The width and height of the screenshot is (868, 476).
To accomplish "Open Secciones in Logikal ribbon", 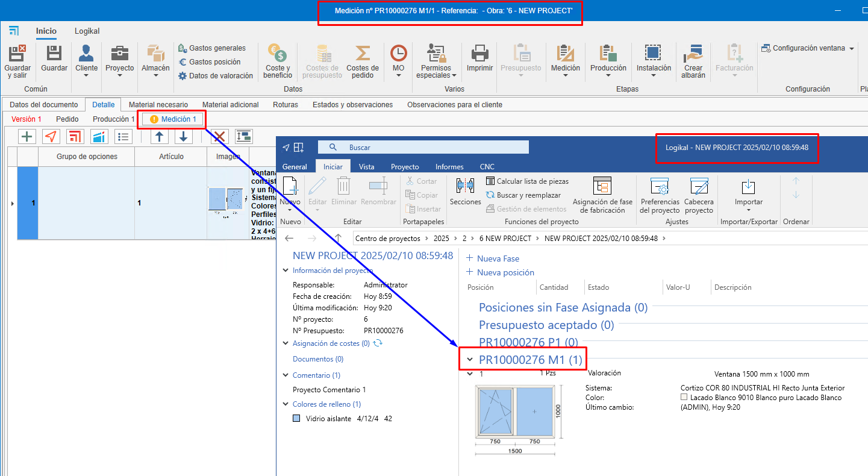I will click(x=466, y=192).
